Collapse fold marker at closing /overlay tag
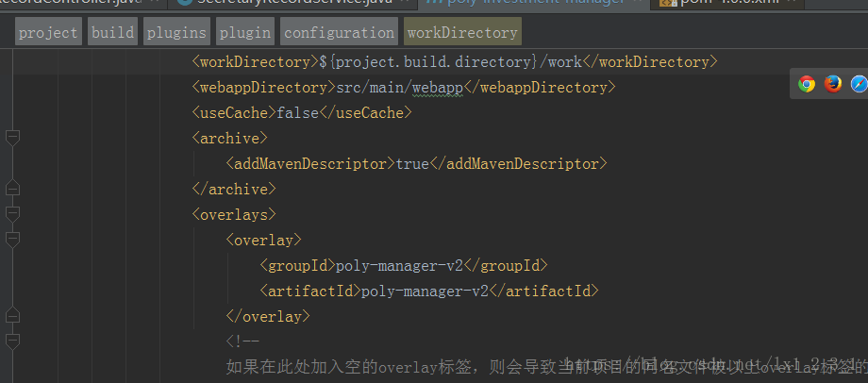Viewport: 868px width, 383px height. point(12,315)
